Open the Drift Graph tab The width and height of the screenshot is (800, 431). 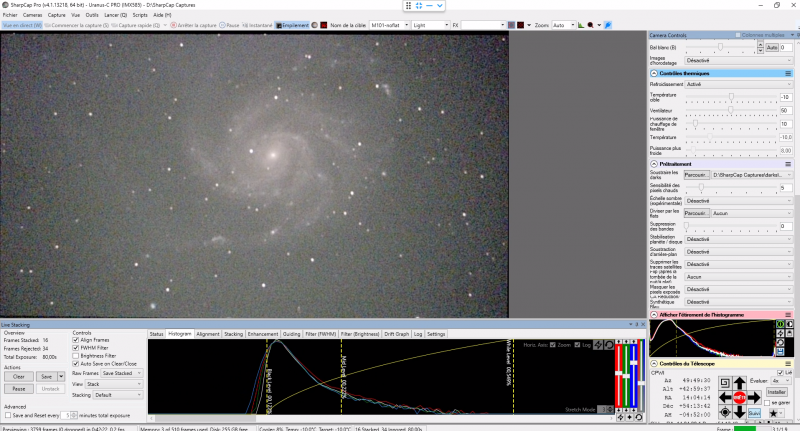(x=396, y=334)
